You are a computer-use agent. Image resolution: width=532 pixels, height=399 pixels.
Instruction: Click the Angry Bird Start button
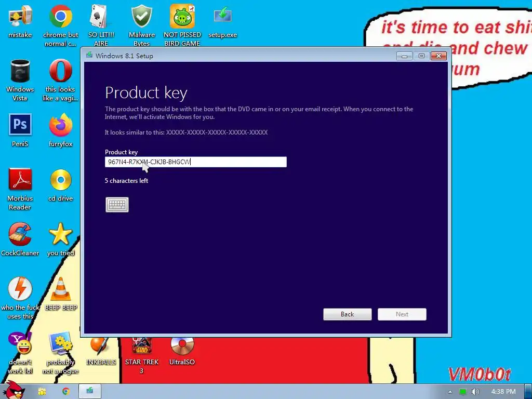13,390
